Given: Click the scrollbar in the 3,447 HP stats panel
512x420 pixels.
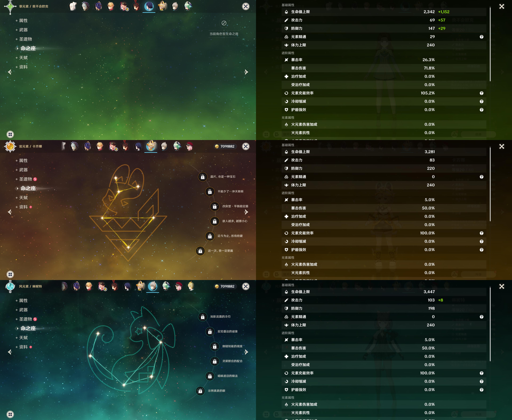Looking at the screenshot, I should (x=490, y=324).
